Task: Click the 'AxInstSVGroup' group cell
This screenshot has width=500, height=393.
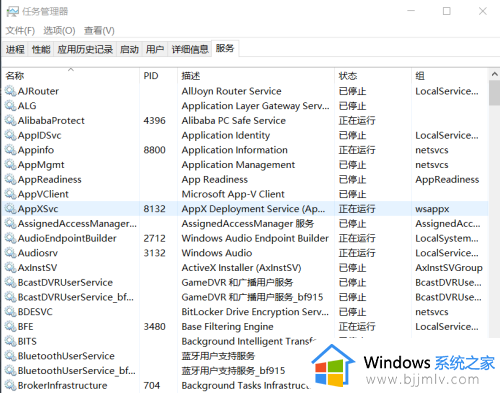Action: [449, 268]
